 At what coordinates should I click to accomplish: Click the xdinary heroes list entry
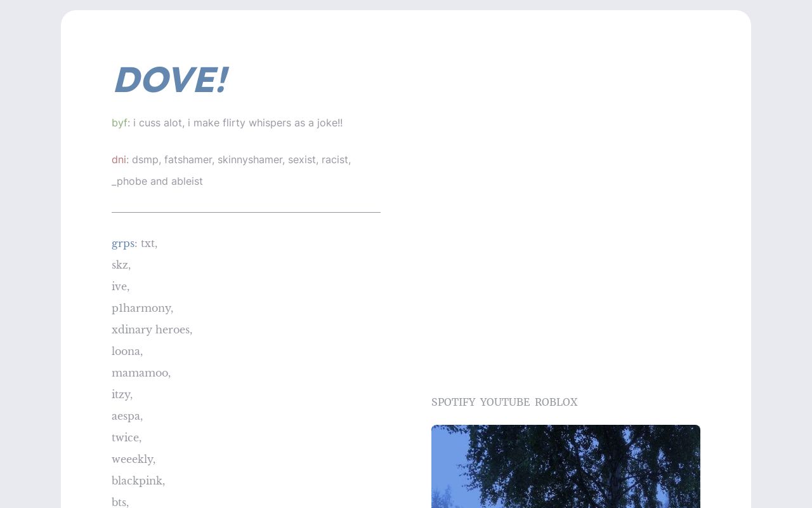[152, 330]
